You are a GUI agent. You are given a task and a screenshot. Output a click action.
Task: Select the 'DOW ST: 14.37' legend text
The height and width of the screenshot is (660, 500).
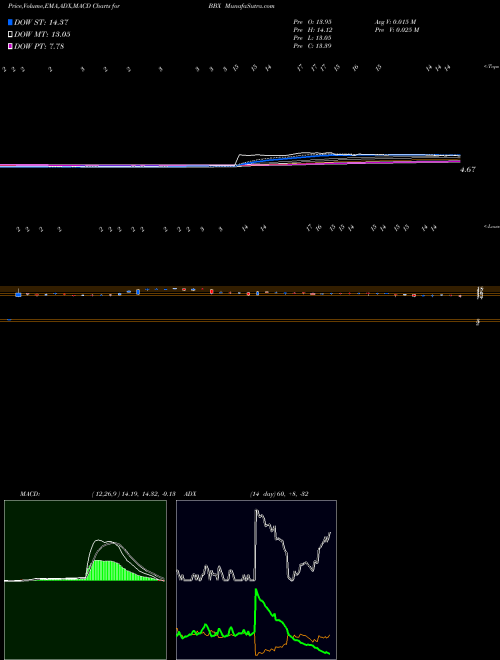[41, 23]
